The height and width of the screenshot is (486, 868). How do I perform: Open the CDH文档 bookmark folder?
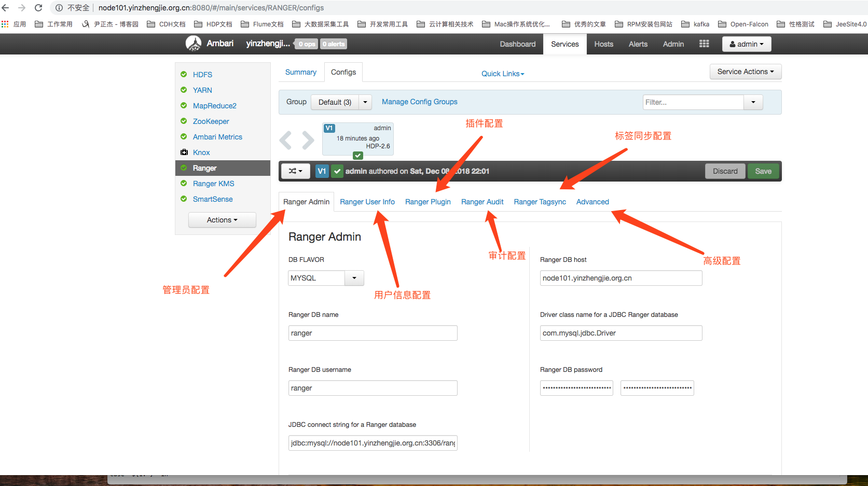pos(166,24)
